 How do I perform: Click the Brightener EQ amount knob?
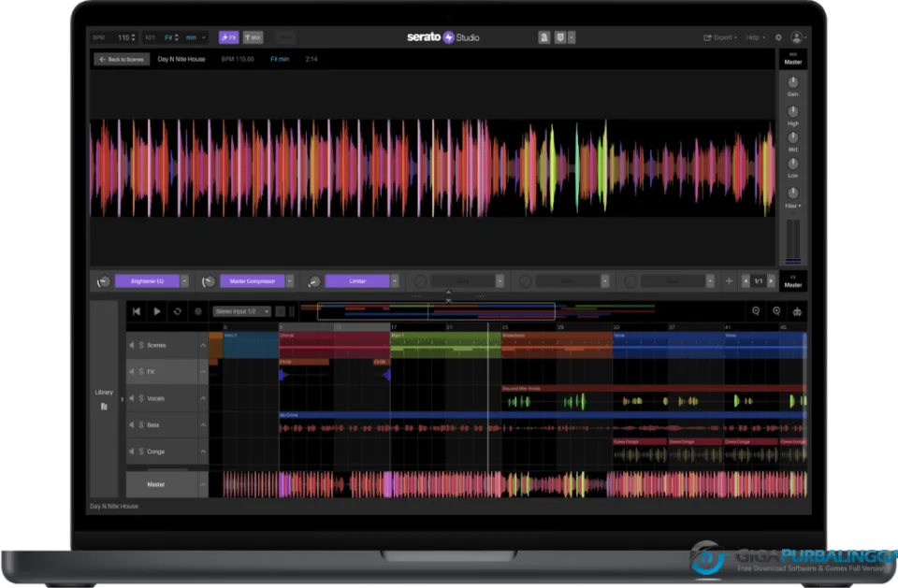coord(103,281)
